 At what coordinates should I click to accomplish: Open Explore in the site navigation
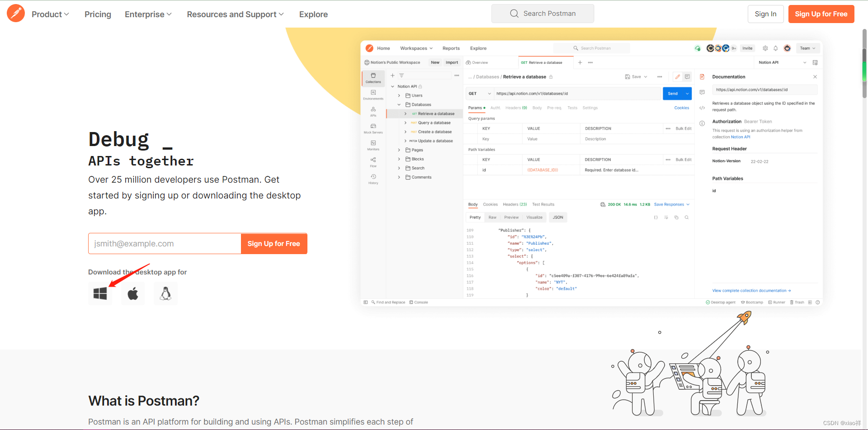pos(313,14)
